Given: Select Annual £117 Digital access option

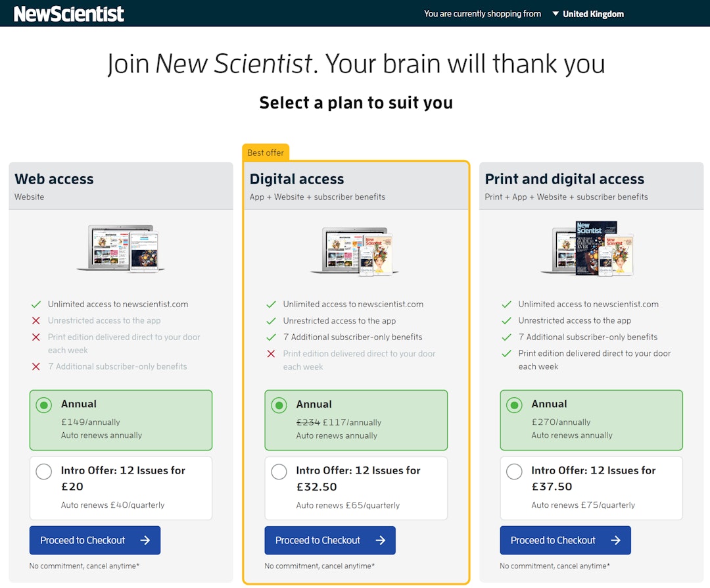Looking at the screenshot, I should pyautogui.click(x=279, y=405).
